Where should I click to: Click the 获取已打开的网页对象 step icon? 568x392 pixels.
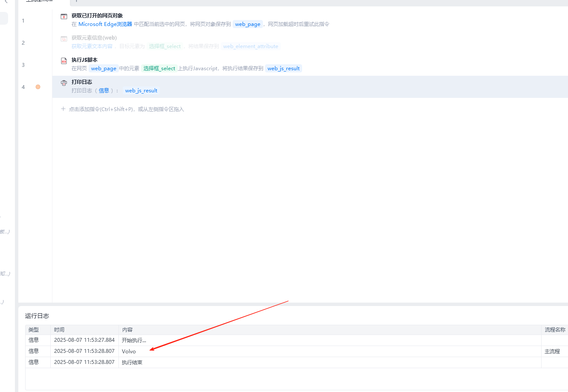point(64,17)
